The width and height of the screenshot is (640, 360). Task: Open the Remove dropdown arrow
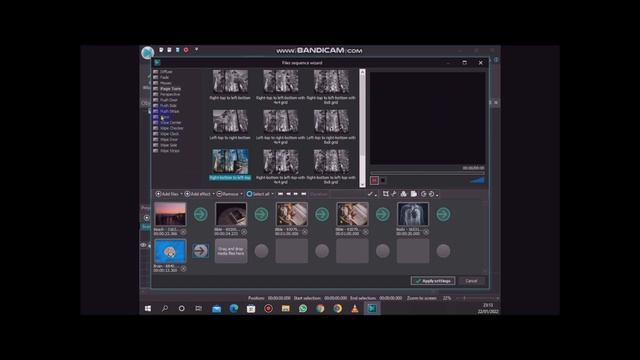pos(241,194)
